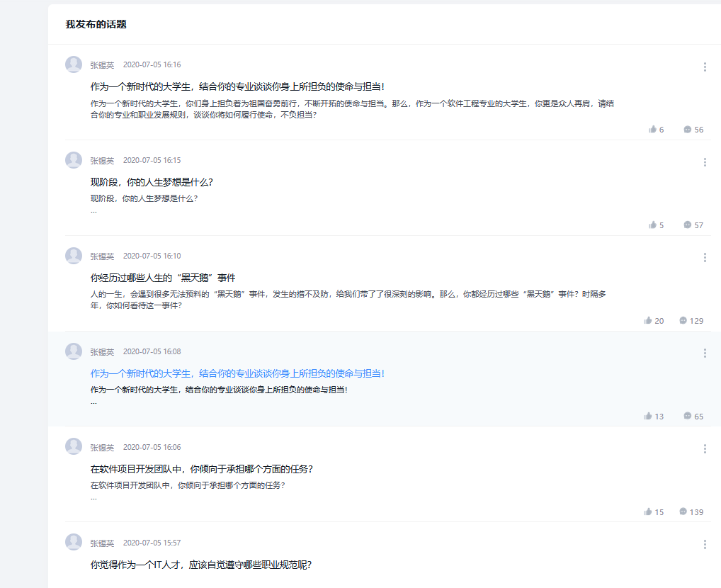Open more options for the 16:10 post

(705, 257)
